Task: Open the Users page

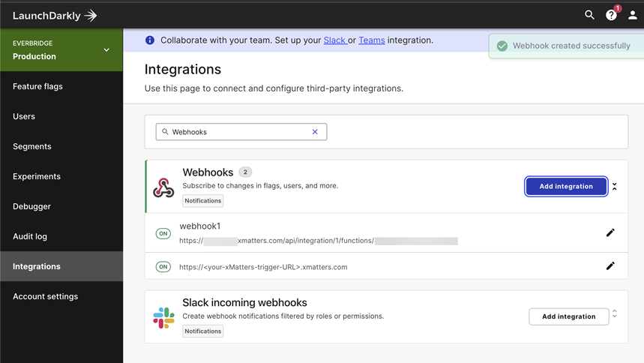Action: coord(24,116)
